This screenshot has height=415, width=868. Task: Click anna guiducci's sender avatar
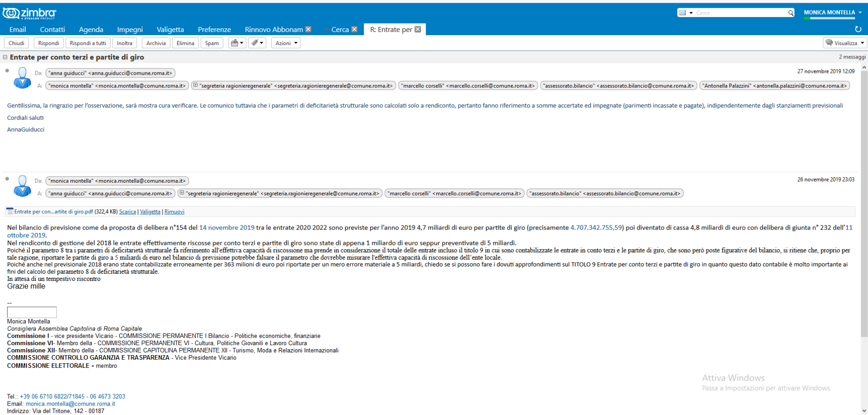[22, 78]
